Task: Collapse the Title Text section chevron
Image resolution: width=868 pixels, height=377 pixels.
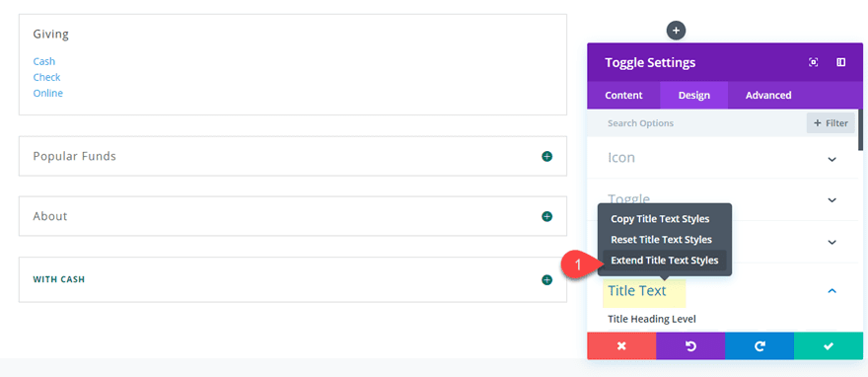Action: point(832,290)
